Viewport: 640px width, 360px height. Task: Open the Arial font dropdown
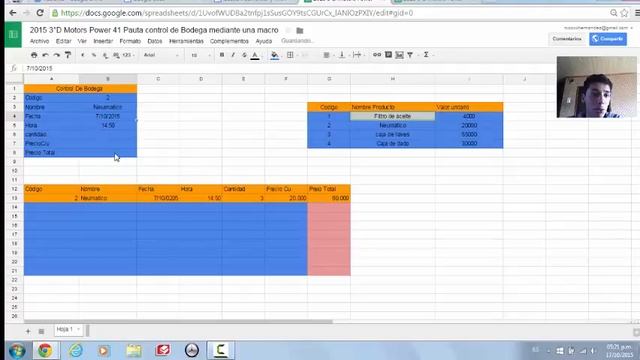point(161,55)
